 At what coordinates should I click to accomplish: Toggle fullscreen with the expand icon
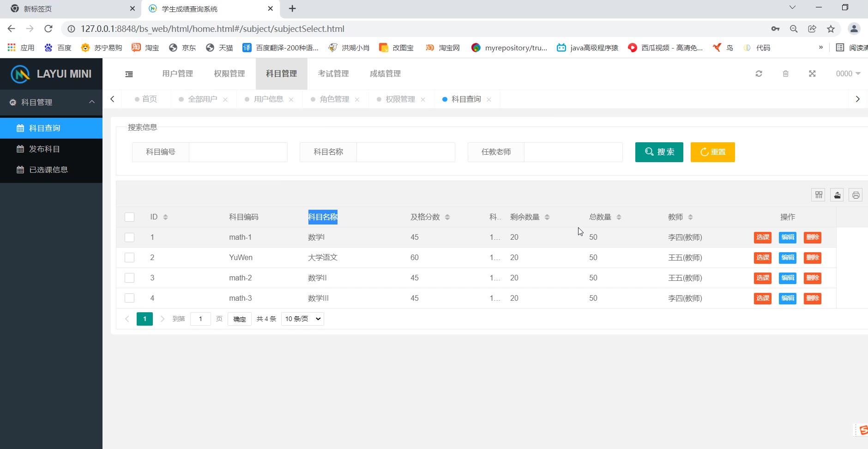coord(812,74)
